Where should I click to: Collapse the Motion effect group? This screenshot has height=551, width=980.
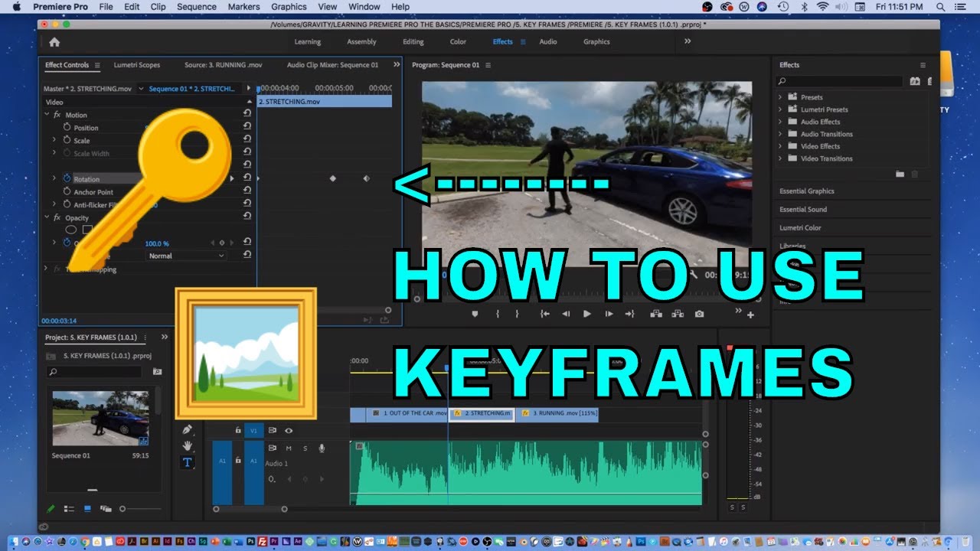tap(47, 115)
